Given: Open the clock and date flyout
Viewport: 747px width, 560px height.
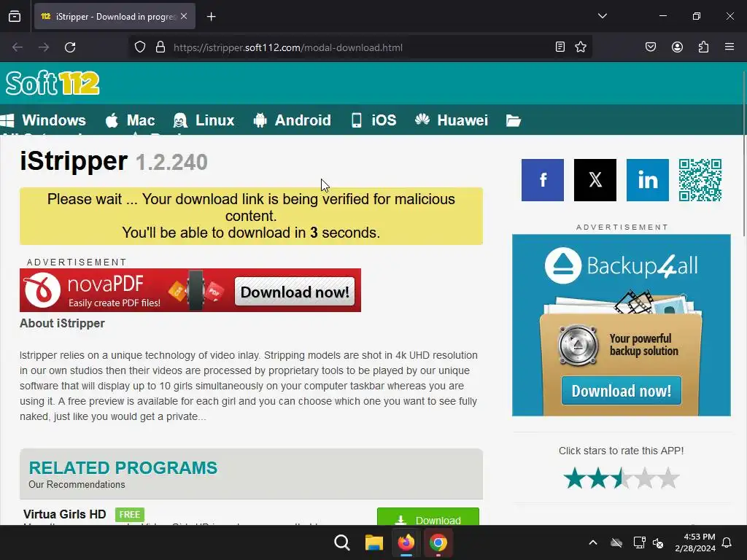Looking at the screenshot, I should tap(695, 542).
